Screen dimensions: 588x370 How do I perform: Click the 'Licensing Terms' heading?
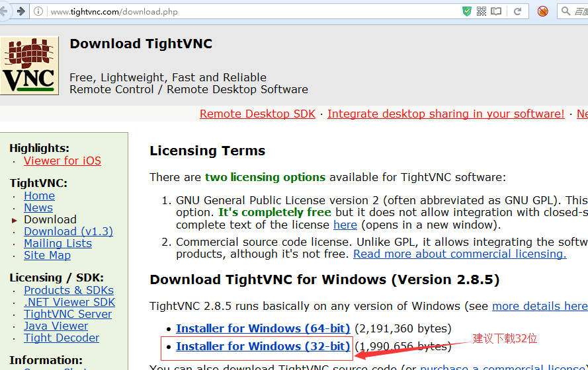click(208, 151)
